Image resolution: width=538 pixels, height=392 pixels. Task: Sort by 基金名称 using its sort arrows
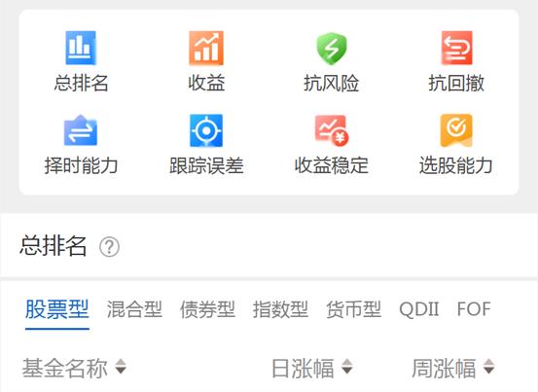tap(121, 367)
